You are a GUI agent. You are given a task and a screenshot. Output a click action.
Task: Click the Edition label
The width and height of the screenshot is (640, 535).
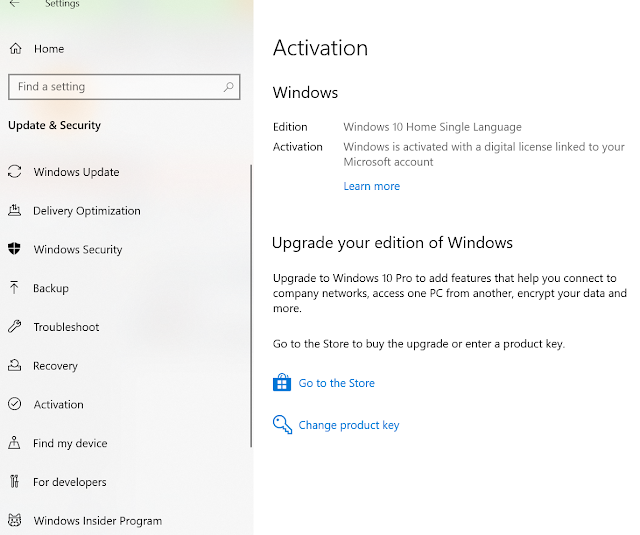[x=290, y=127]
